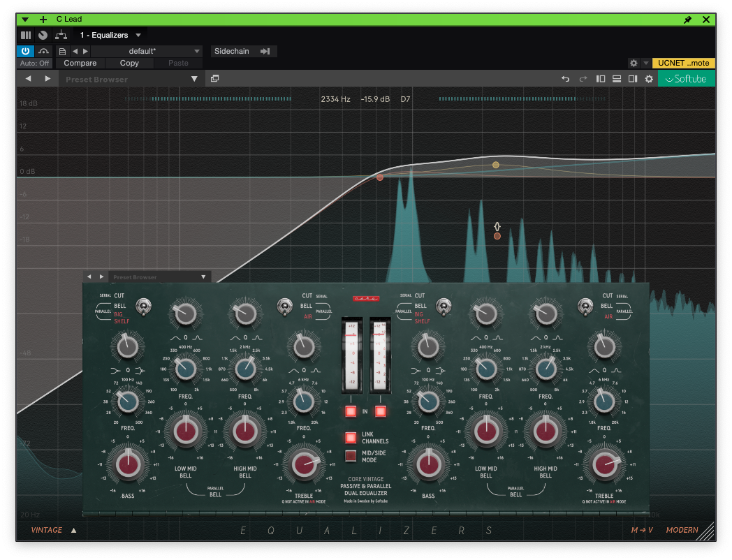The image size is (732, 560).
Task: Toggle Auto: Off automation mode
Action: 34,63
